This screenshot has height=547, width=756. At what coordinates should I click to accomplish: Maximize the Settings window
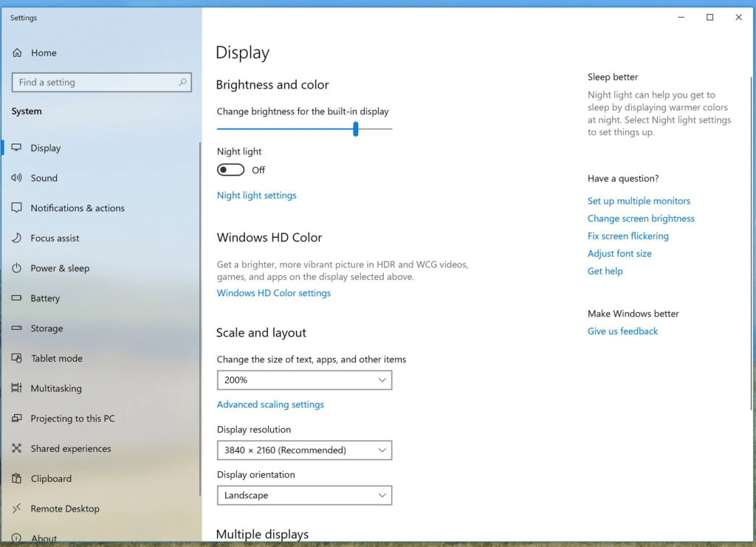click(x=709, y=18)
